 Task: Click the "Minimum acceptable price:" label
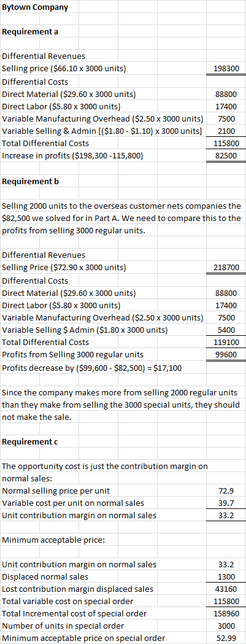pyautogui.click(x=53, y=540)
